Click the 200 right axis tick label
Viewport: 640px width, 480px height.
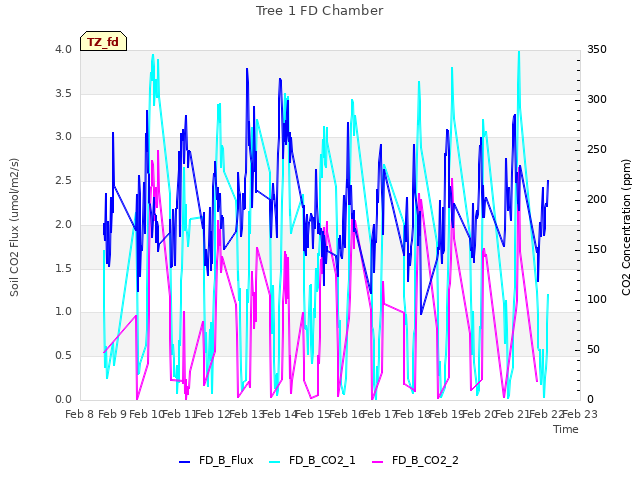tap(597, 200)
